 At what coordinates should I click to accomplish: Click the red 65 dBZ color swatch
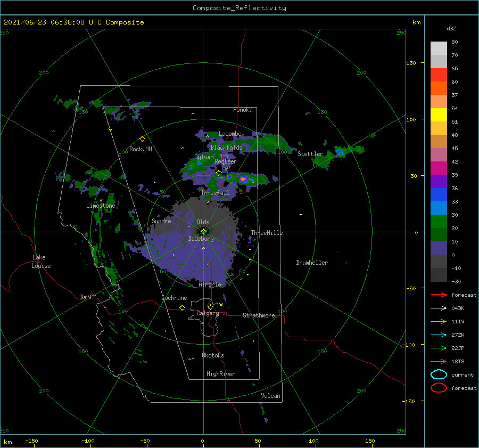tap(439, 75)
